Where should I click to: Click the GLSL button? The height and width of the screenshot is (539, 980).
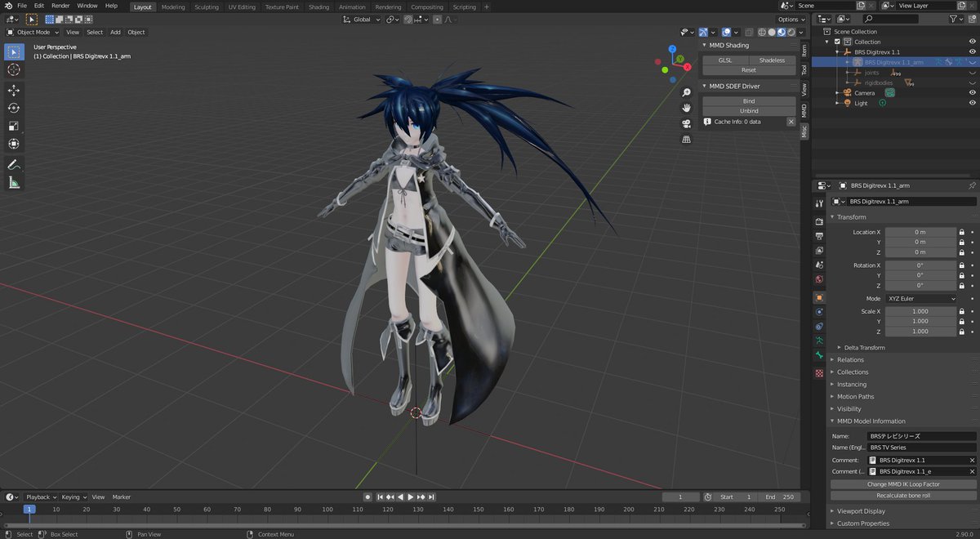pyautogui.click(x=725, y=60)
